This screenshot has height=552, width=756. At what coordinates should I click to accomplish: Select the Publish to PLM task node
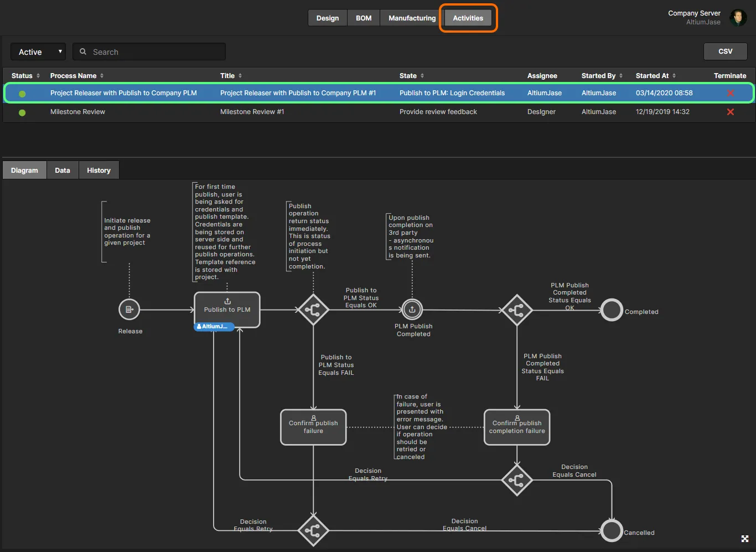pos(227,309)
